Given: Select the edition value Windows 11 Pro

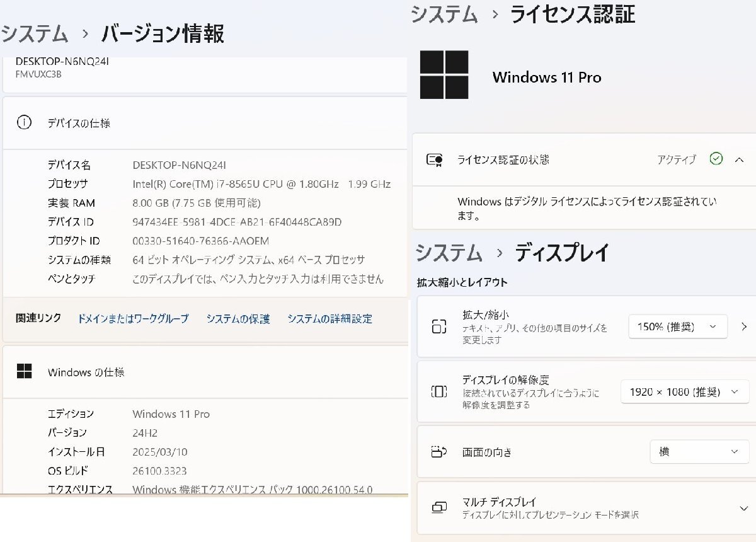Looking at the screenshot, I should click(x=171, y=414).
